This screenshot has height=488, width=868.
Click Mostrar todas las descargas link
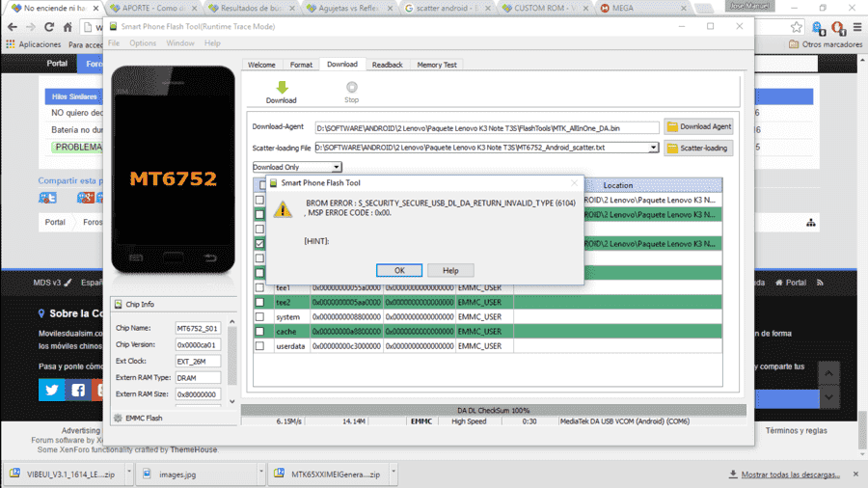[x=790, y=474]
